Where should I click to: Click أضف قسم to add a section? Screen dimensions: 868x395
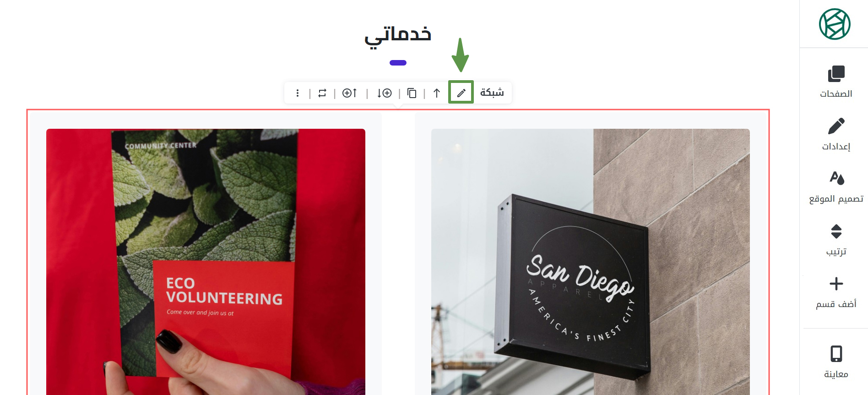pyautogui.click(x=836, y=292)
